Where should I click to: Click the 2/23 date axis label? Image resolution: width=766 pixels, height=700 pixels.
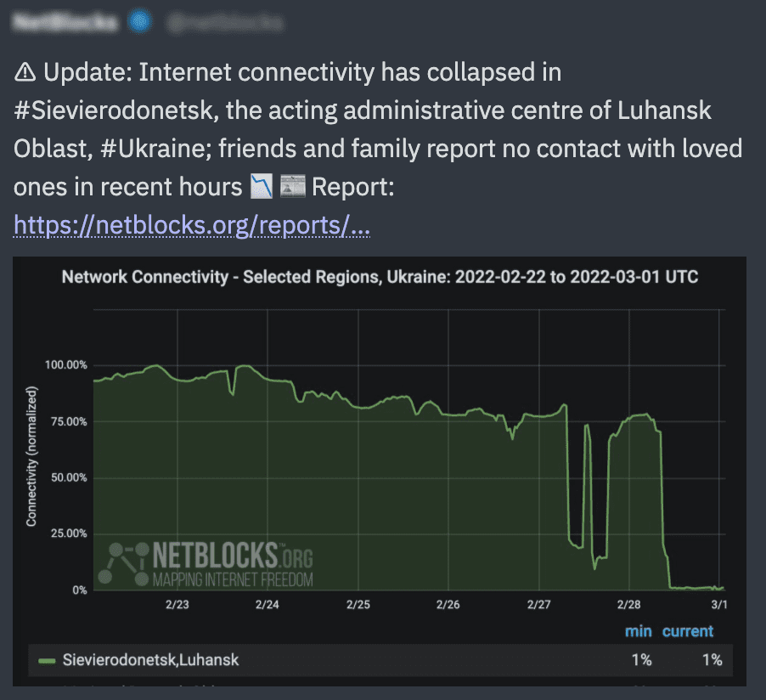tap(177, 605)
